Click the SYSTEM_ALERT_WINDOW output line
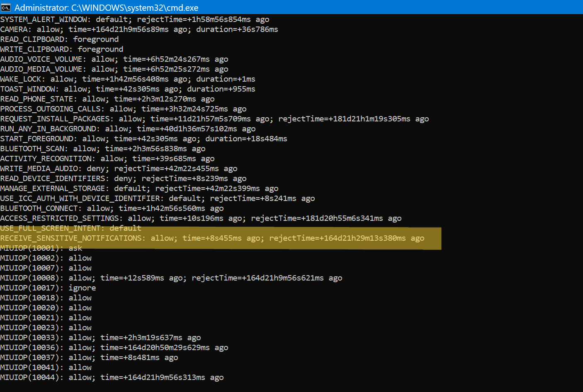The image size is (583, 392). coord(134,19)
